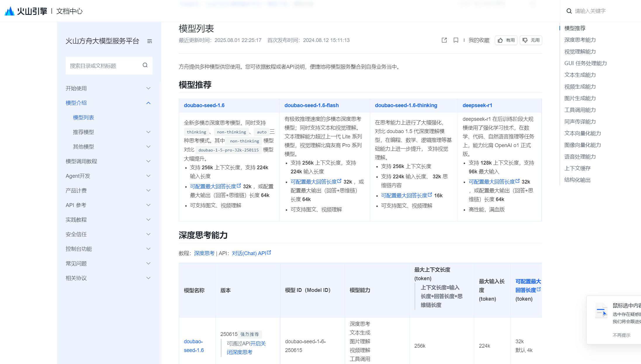Click the share document icon
Viewport: 641px width, 364px height.
pyautogui.click(x=444, y=40)
